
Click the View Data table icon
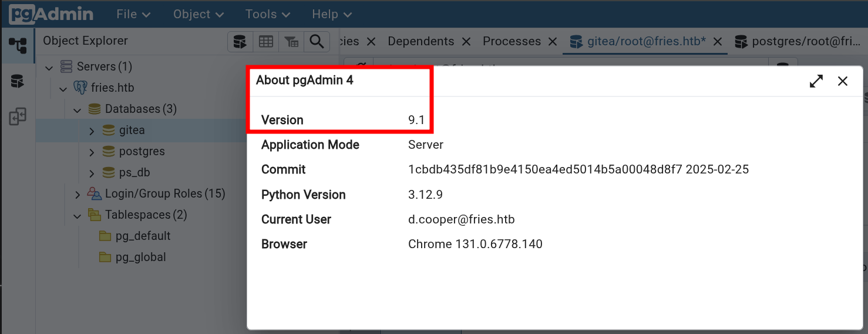265,41
